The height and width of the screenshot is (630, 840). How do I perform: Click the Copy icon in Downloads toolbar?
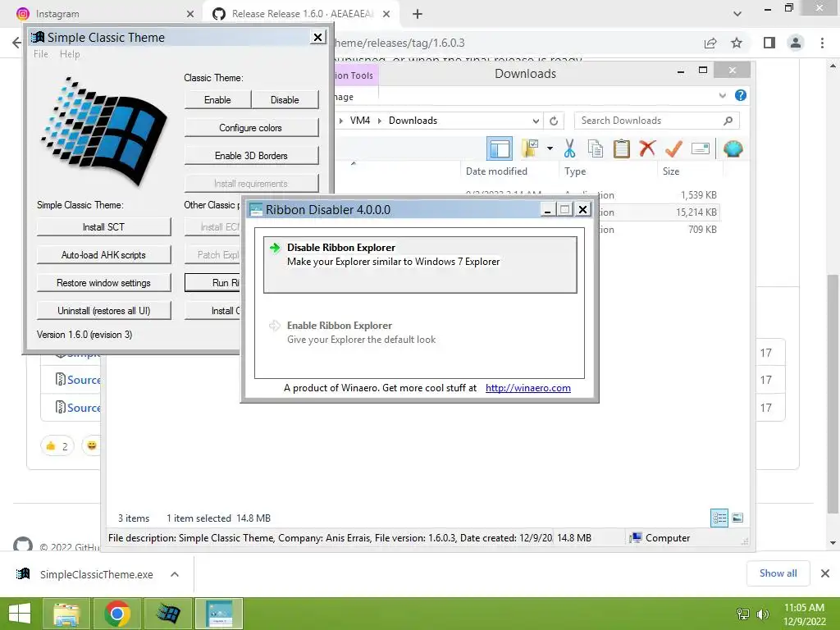[596, 148]
